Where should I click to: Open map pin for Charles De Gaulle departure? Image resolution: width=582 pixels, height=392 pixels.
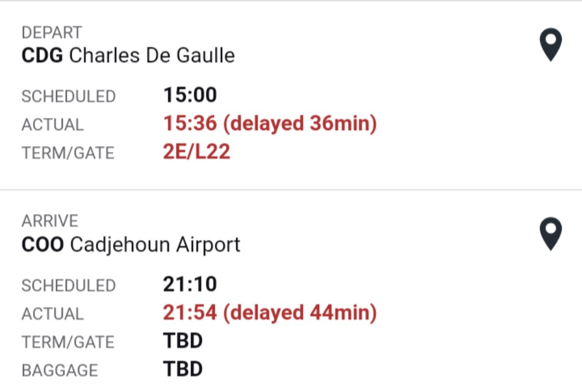pyautogui.click(x=550, y=45)
